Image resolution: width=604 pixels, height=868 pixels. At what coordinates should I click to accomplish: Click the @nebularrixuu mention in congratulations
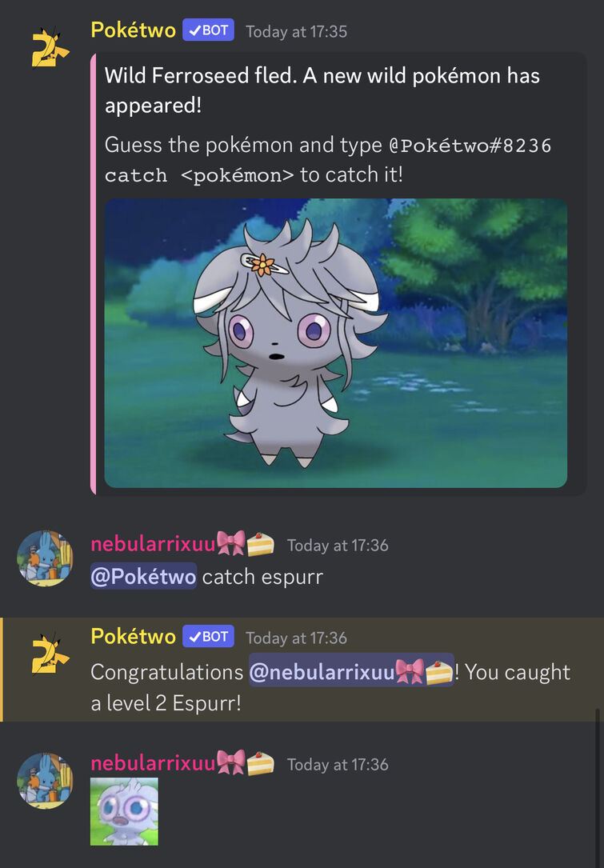point(351,671)
